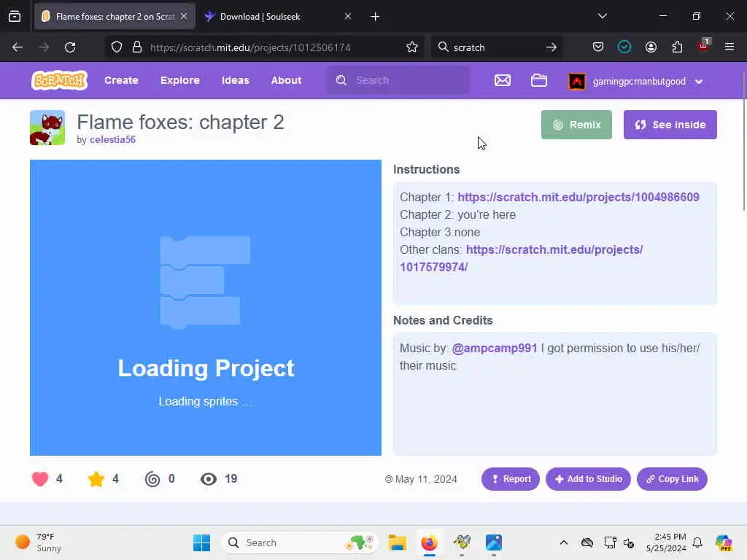Click the Firefox taskbar icon
The width and height of the screenshot is (747, 560).
pyautogui.click(x=429, y=542)
